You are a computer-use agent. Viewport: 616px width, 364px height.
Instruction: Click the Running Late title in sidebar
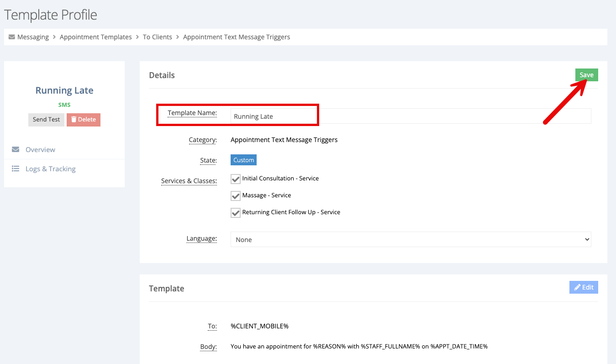coord(64,90)
